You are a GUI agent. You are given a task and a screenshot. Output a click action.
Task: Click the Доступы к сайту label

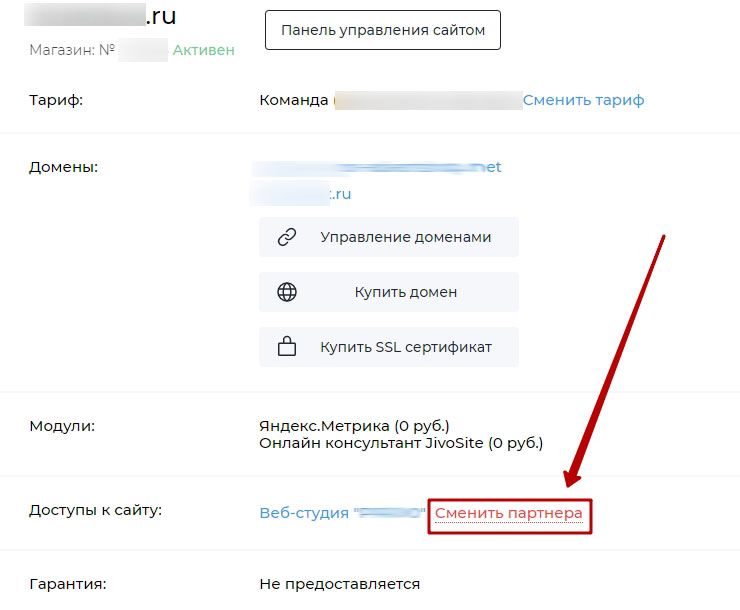(96, 510)
